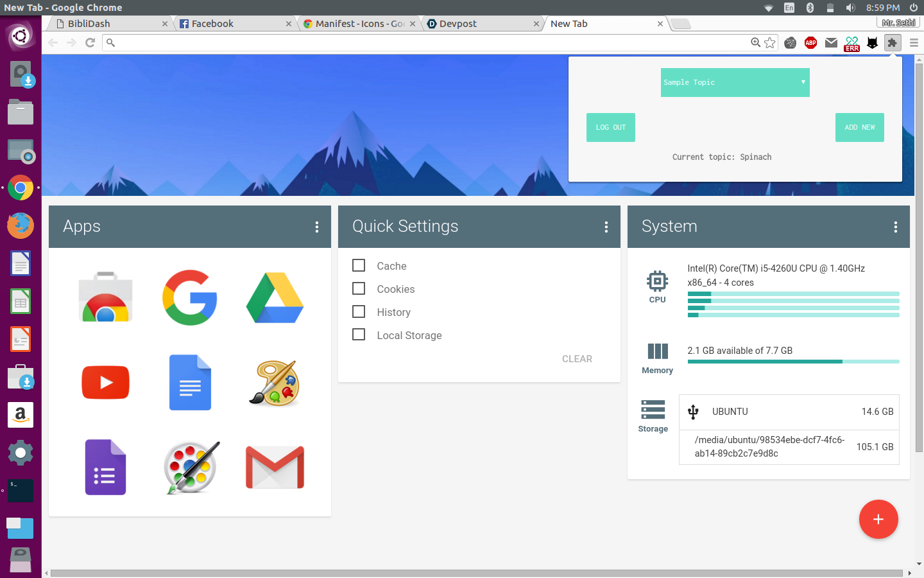Click the mail envelope extension icon
The image size is (924, 578).
[831, 42]
